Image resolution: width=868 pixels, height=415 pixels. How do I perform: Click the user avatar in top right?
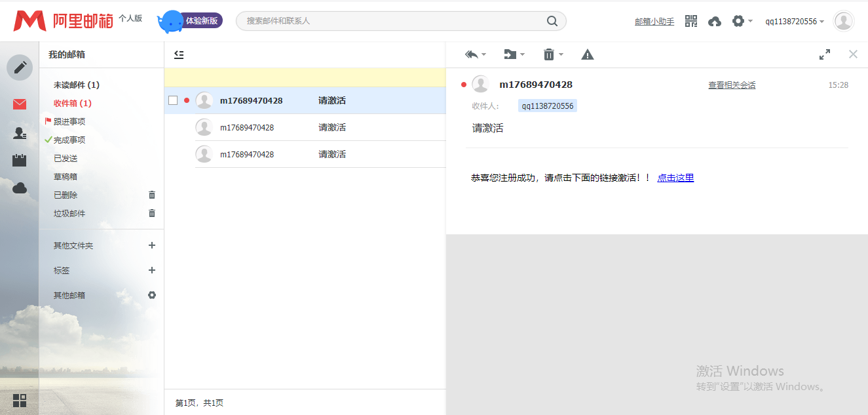pos(844,21)
